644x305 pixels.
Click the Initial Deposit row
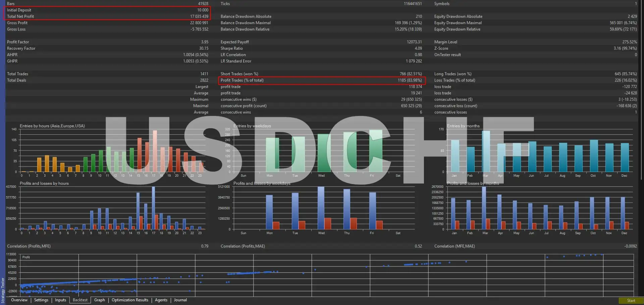107,10
